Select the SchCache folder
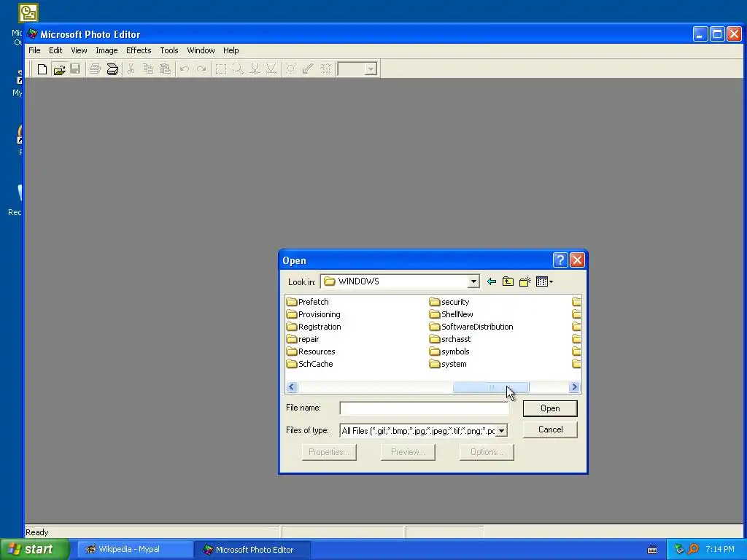 (309, 364)
